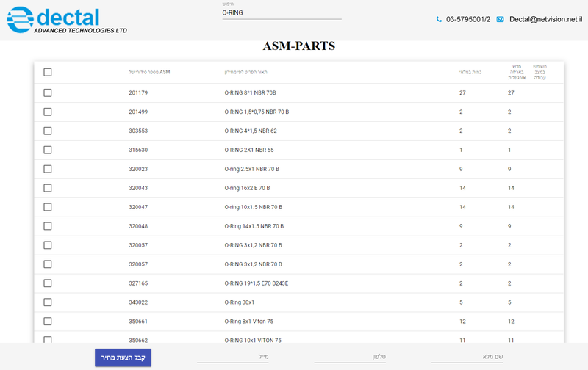Check the box for part 201179
Viewport: 588px width, 370px height.
pos(48,93)
